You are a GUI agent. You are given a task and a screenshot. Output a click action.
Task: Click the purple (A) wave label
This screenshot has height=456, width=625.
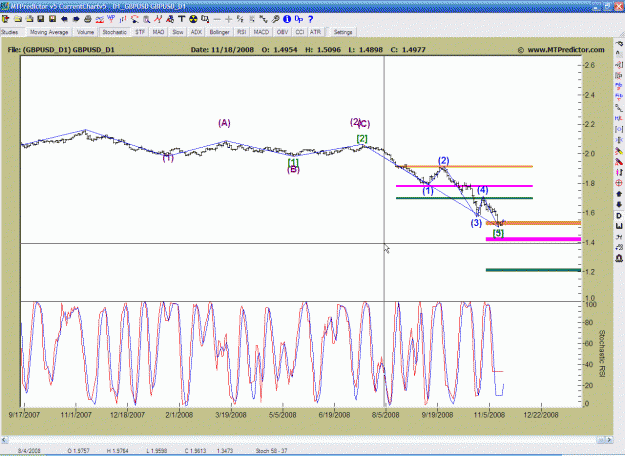click(x=224, y=123)
